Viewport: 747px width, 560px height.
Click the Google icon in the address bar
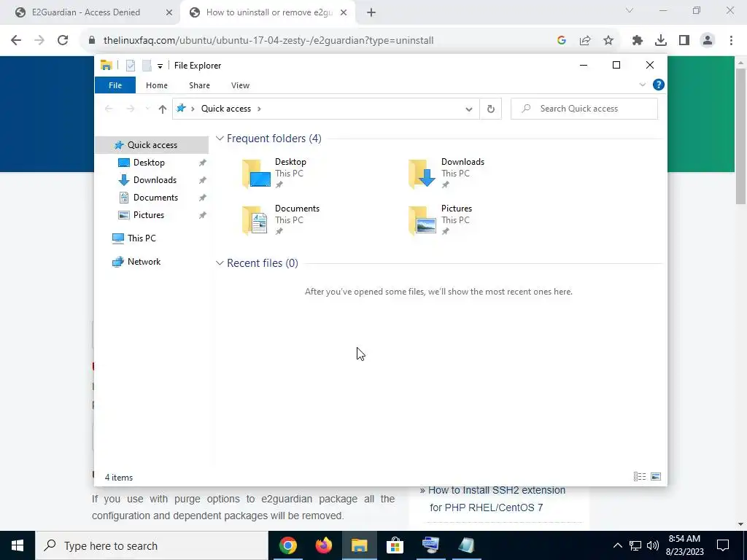(x=562, y=41)
